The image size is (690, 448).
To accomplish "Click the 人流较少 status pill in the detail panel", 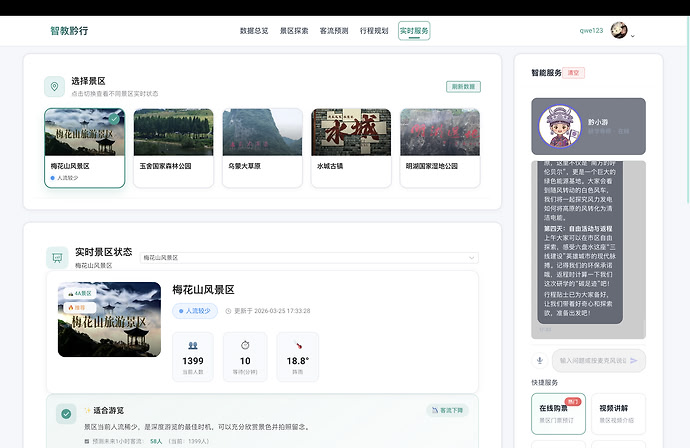I will [x=195, y=311].
